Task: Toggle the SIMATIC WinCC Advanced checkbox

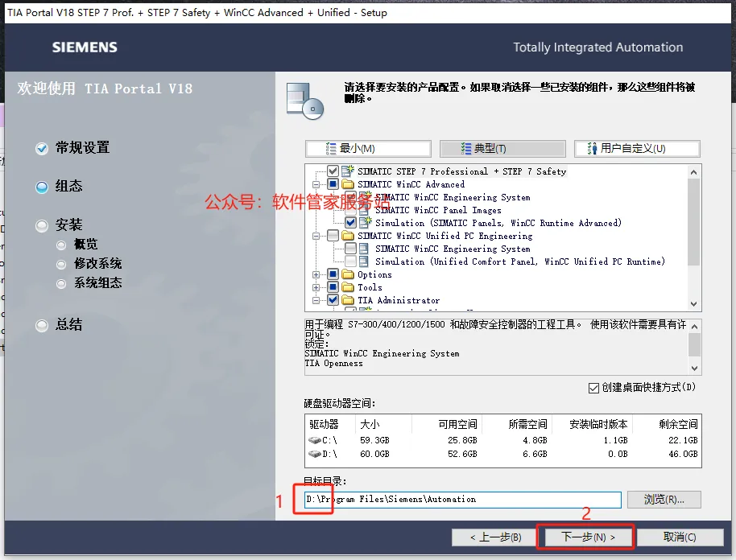Action: tap(333, 184)
